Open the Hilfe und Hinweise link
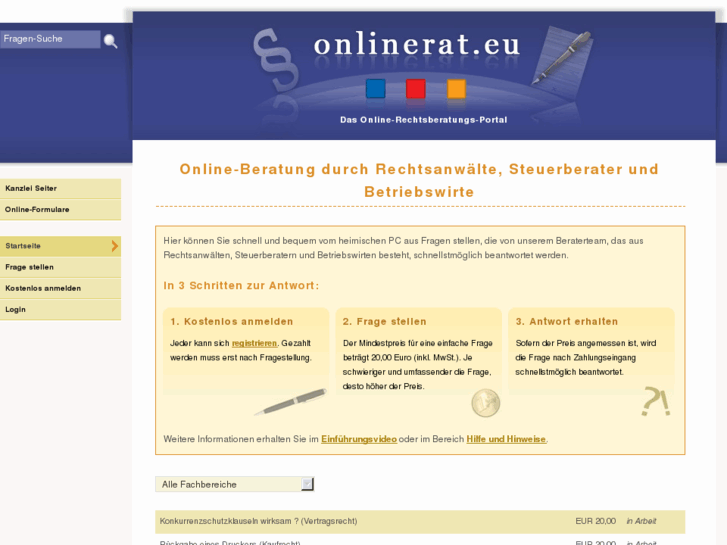The height and width of the screenshot is (545, 727). pyautogui.click(x=506, y=439)
